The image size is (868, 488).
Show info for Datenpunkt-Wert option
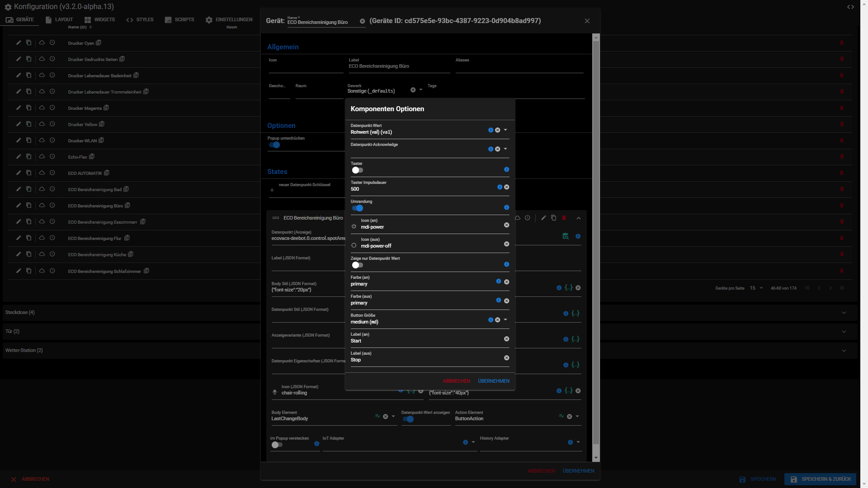pyautogui.click(x=491, y=130)
